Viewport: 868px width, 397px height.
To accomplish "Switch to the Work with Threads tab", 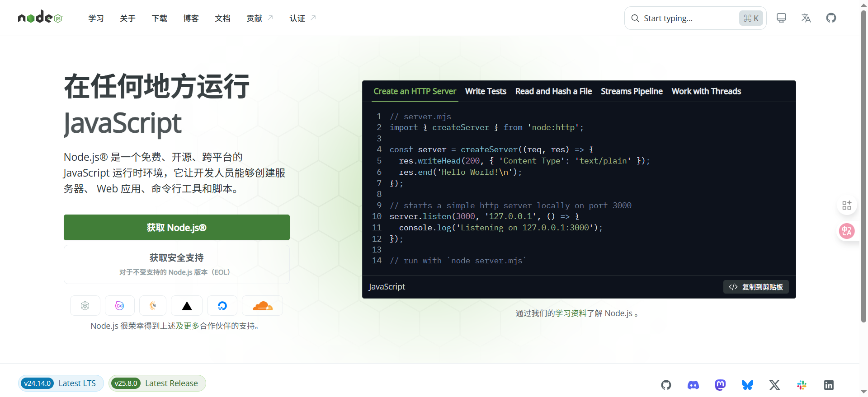I will [706, 91].
